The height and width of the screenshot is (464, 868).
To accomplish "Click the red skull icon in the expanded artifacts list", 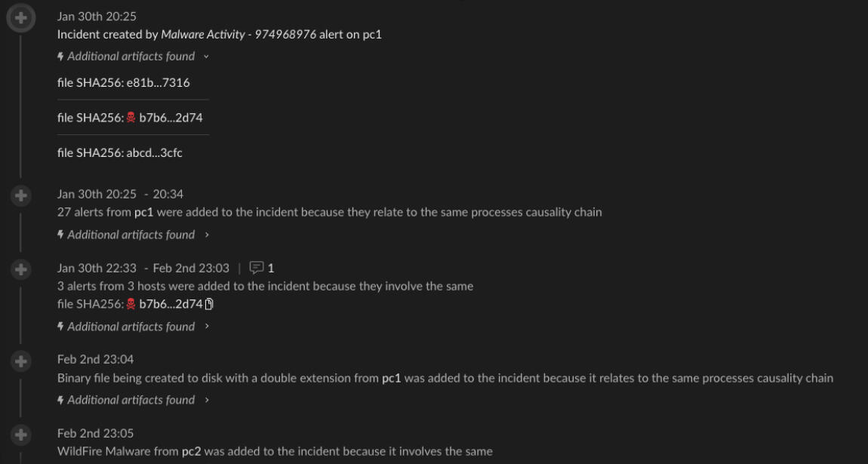I will 131,118.
